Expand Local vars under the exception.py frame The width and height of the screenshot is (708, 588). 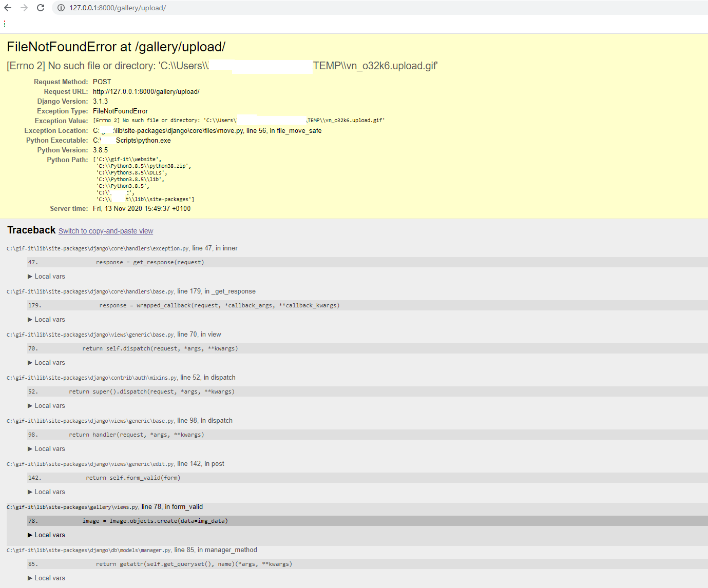pos(46,276)
